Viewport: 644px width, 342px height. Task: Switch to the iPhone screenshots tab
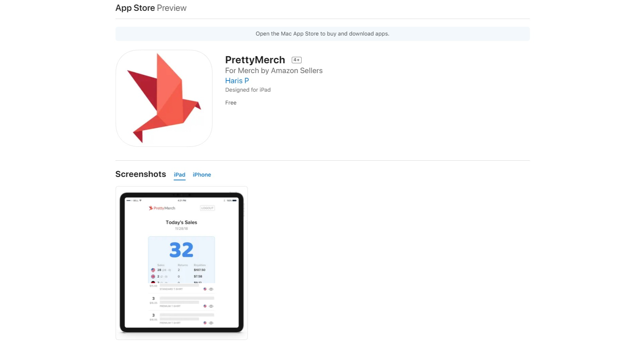coord(202,175)
